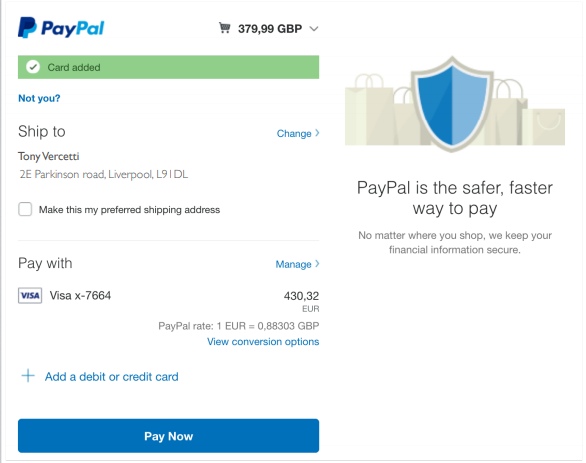This screenshot has width=586, height=463.
Task: Click the Tony Vercetti shipping address
Action: 103,165
